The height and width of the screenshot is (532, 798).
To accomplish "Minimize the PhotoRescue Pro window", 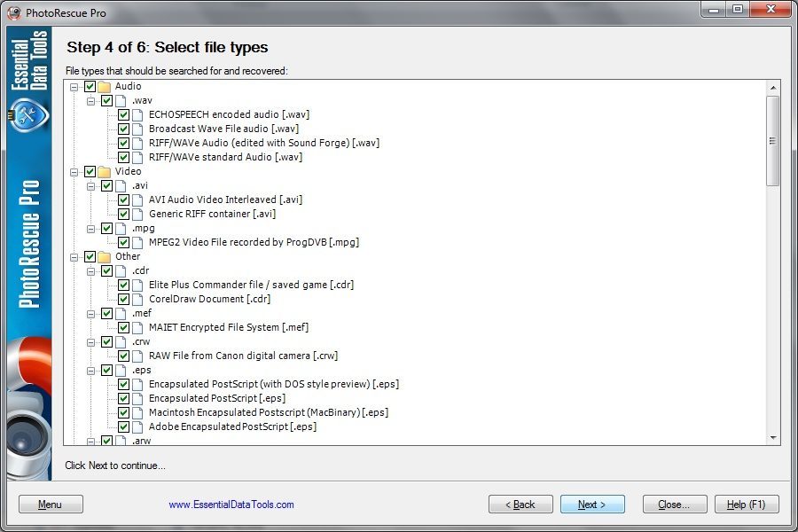I will tap(714, 9).
